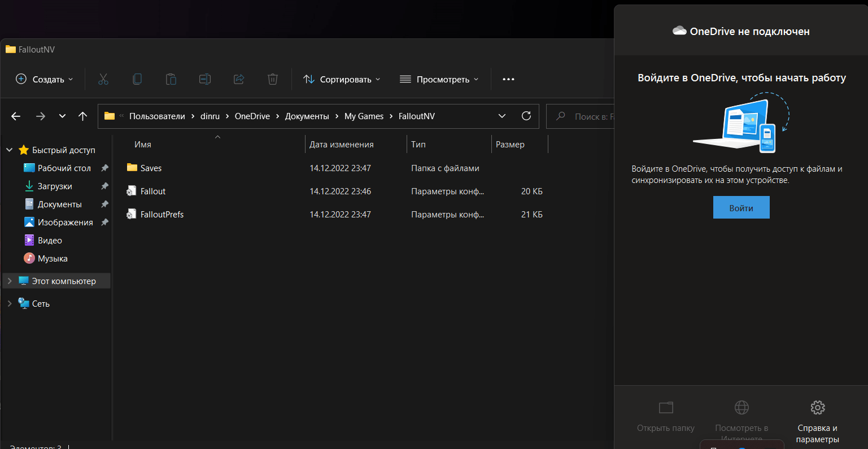Click the Share icon in toolbar
868x449 pixels.
(239, 79)
